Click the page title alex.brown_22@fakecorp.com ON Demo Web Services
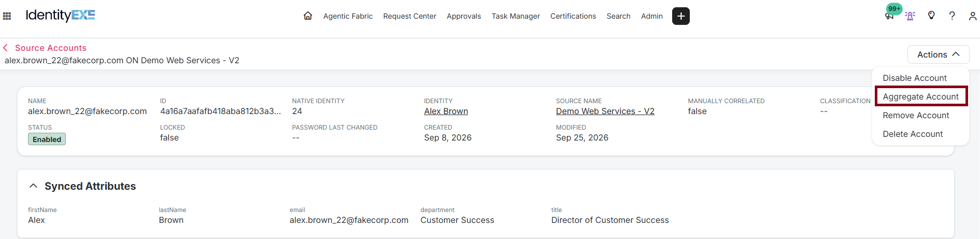This screenshot has height=239, width=980. 122,60
